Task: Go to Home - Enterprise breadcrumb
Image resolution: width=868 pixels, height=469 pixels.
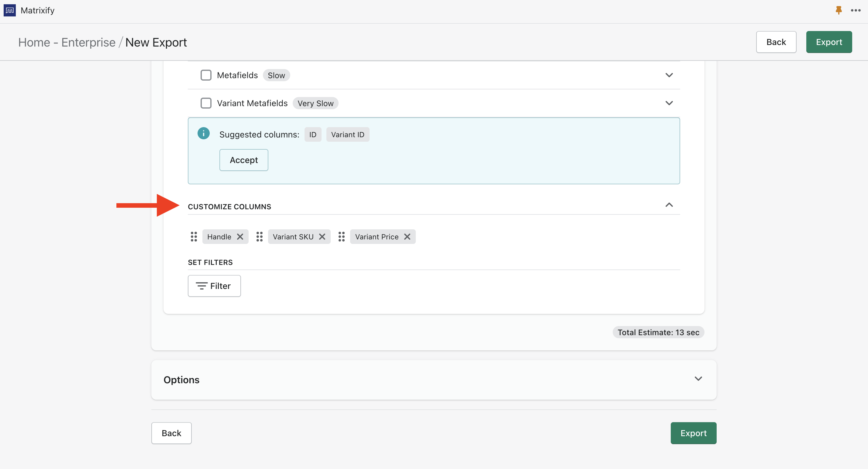Action: point(67,43)
